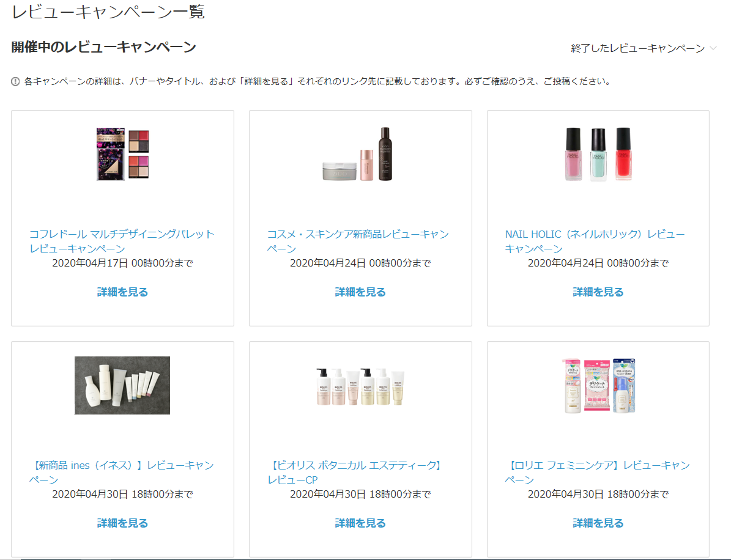This screenshot has height=560, width=731.
Task: Click 詳細を見る under the ines campaign
Action: pyautogui.click(x=122, y=523)
